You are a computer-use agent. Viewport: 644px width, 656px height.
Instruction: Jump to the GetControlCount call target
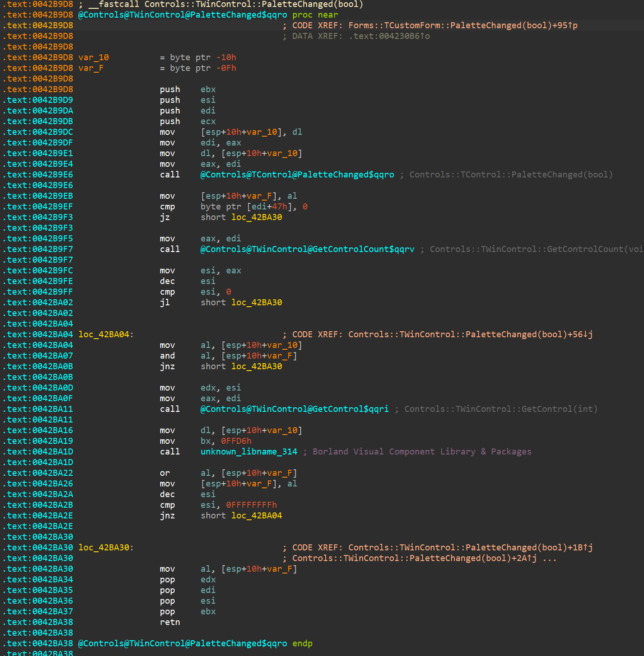pyautogui.click(x=307, y=249)
